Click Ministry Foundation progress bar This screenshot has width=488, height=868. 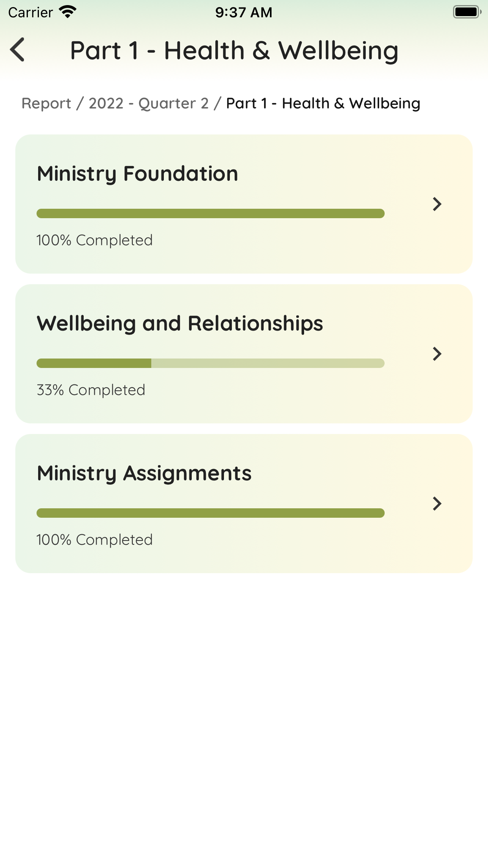click(211, 213)
